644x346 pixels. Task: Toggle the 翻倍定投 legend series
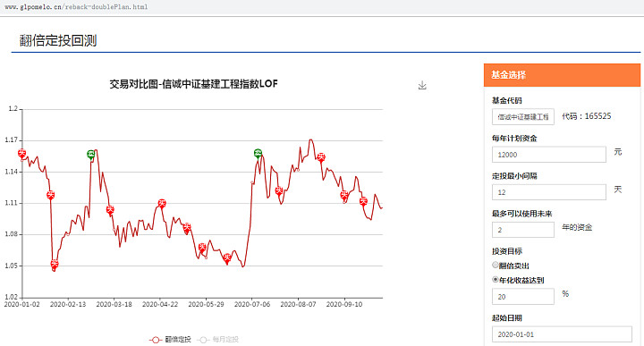coord(171,340)
